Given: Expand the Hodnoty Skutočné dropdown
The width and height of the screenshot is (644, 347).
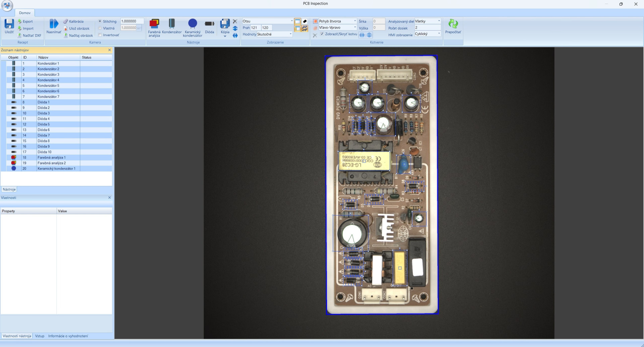Looking at the screenshot, I should pos(290,34).
